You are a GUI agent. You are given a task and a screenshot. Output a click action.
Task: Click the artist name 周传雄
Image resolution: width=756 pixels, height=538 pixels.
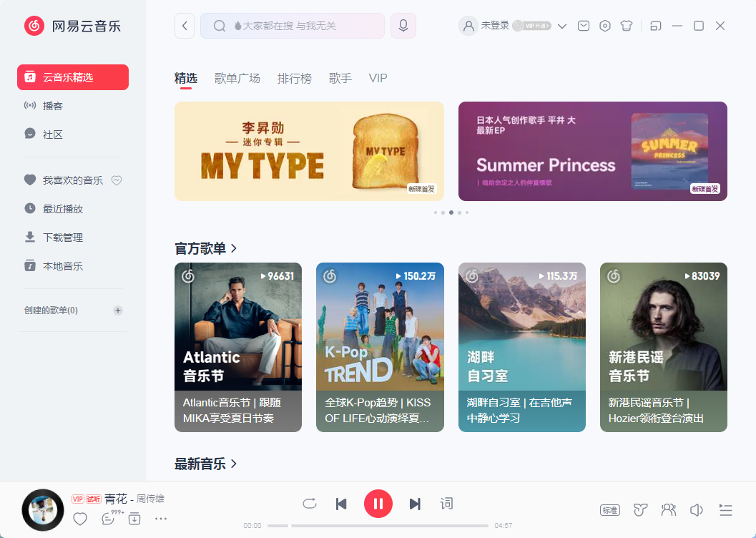(x=150, y=499)
